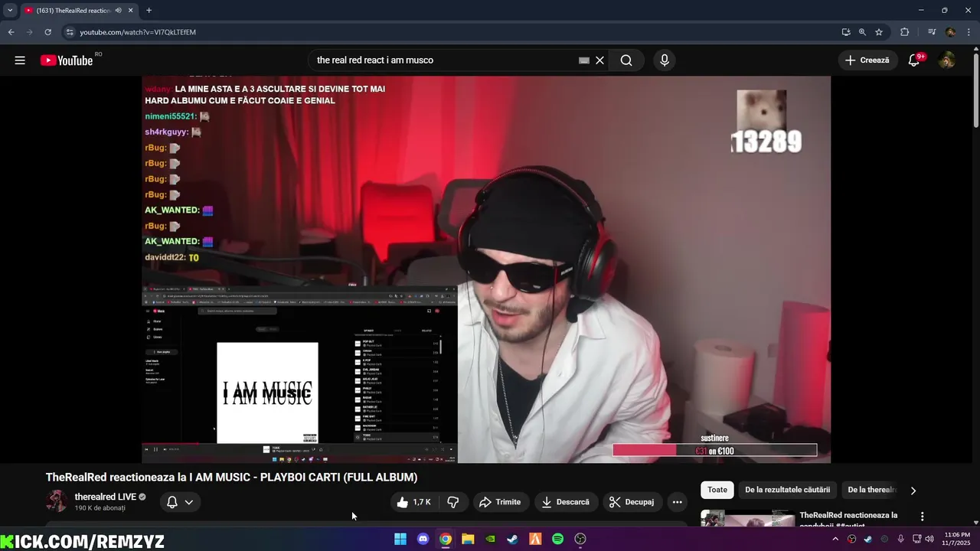The height and width of the screenshot is (551, 980).
Task: Bookmark this page with the star
Action: 879,32
